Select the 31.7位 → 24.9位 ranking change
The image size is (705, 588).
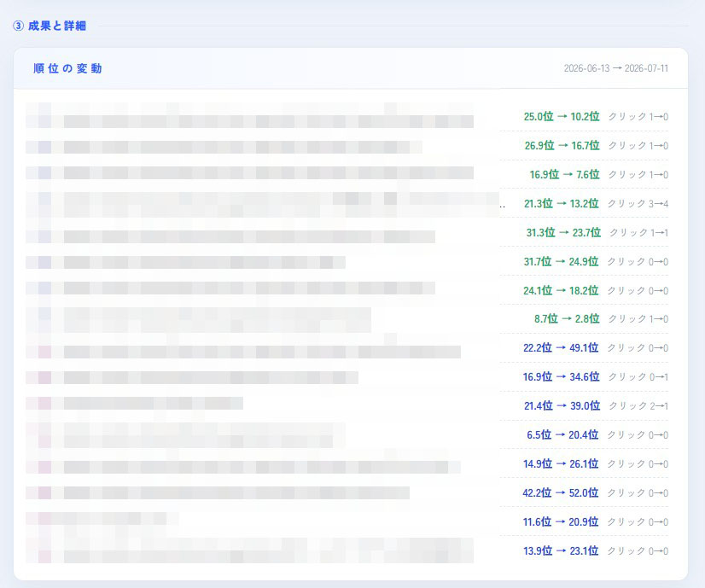point(561,262)
